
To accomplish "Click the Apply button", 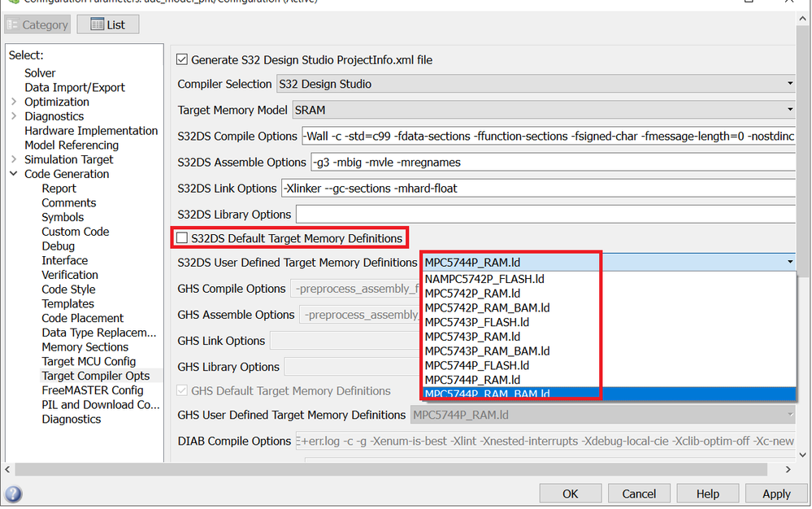I will click(776, 494).
